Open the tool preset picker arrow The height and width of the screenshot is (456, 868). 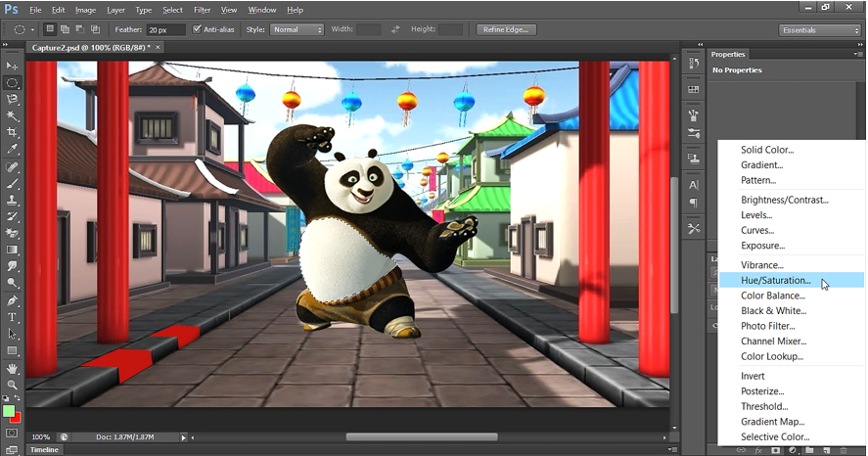[x=32, y=30]
